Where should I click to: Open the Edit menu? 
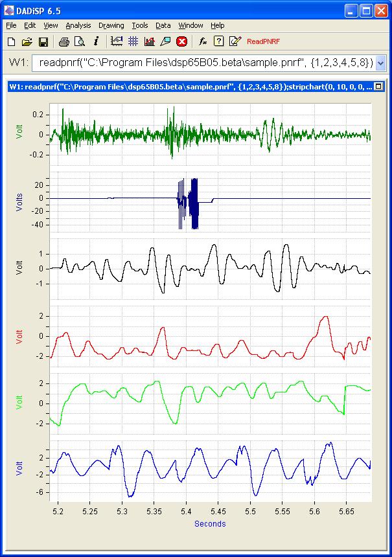coord(30,25)
